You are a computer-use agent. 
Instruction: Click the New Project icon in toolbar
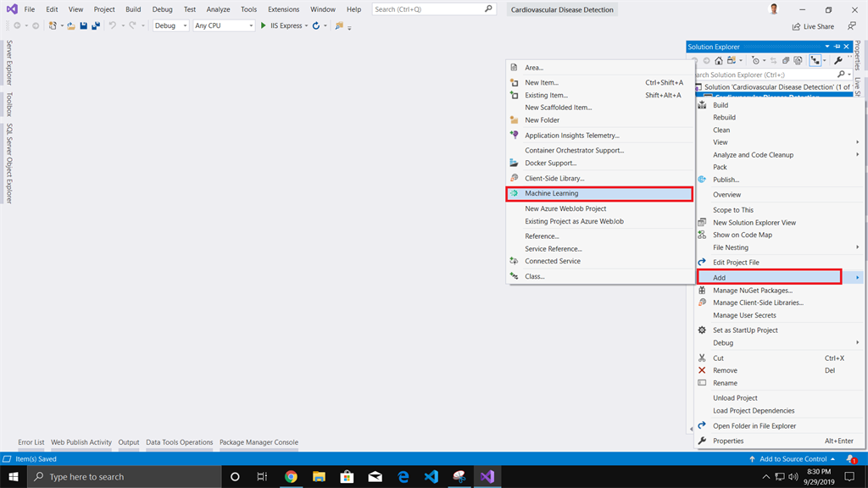click(53, 25)
